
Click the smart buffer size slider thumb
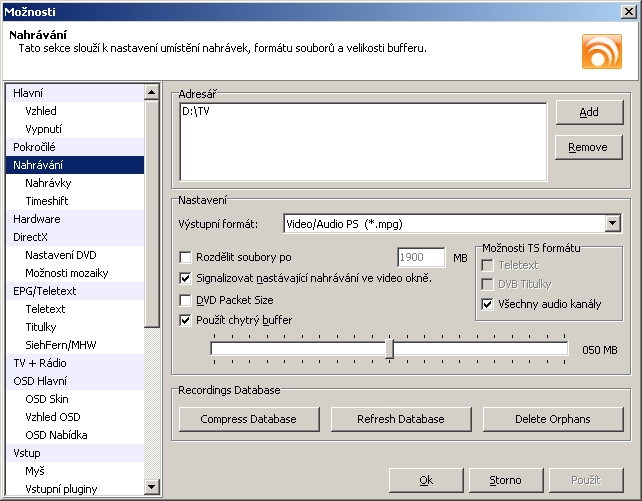389,349
